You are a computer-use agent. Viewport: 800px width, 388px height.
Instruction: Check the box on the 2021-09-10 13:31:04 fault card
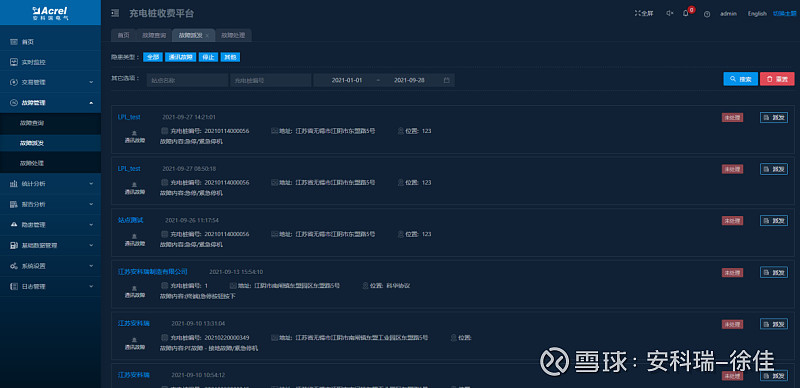[x=164, y=337]
